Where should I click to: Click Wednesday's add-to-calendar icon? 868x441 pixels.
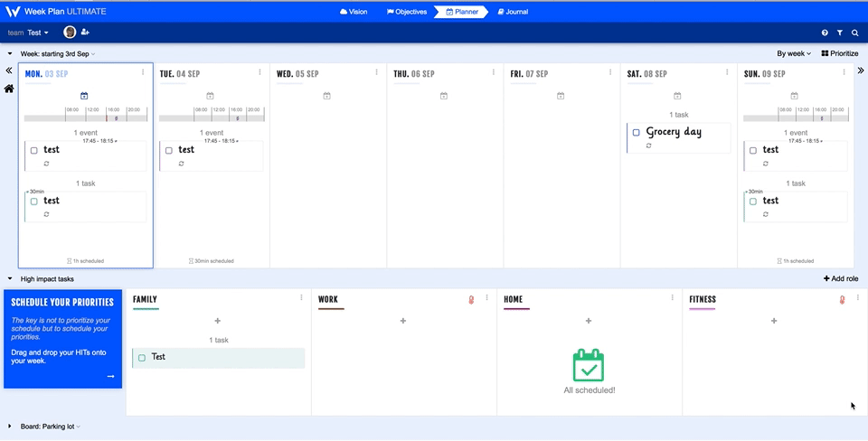click(326, 96)
